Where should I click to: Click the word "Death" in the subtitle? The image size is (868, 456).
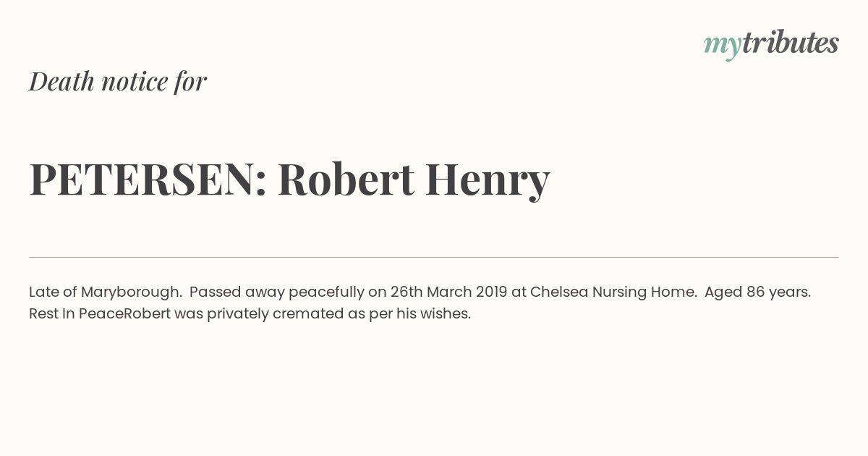tap(61, 81)
